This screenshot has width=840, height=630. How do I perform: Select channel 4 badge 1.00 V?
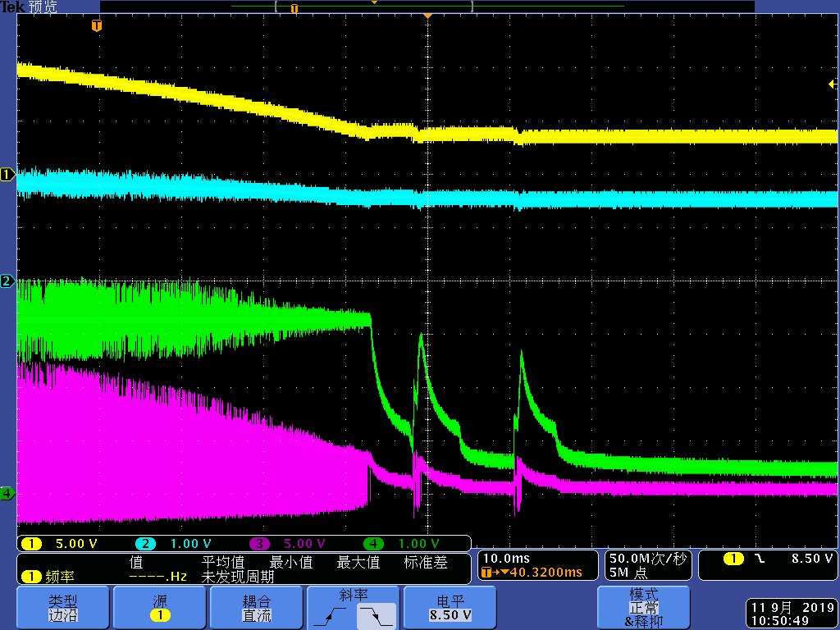(x=401, y=544)
